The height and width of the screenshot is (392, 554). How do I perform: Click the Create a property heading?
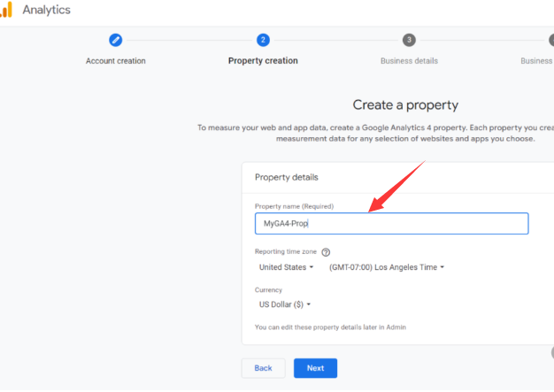(x=404, y=105)
